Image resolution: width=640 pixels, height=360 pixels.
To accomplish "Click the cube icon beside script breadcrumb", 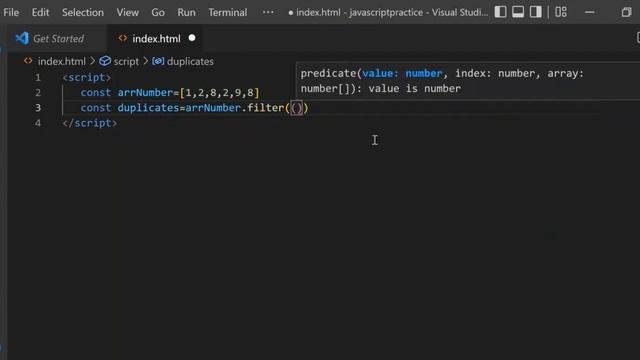I will (105, 61).
